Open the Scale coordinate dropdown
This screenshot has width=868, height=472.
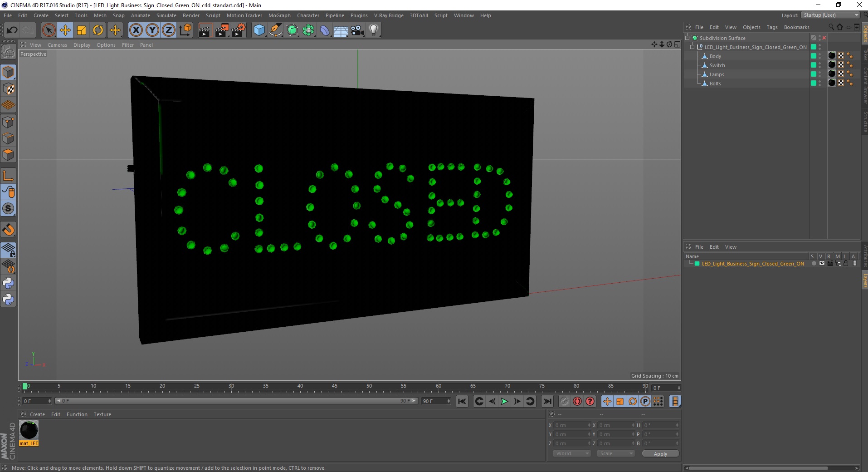tap(615, 453)
